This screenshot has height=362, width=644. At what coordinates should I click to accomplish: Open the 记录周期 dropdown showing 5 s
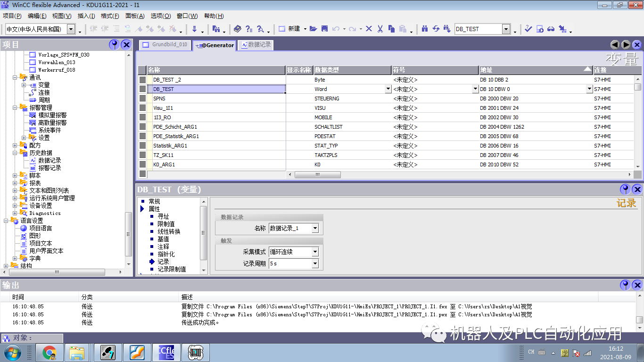314,264
